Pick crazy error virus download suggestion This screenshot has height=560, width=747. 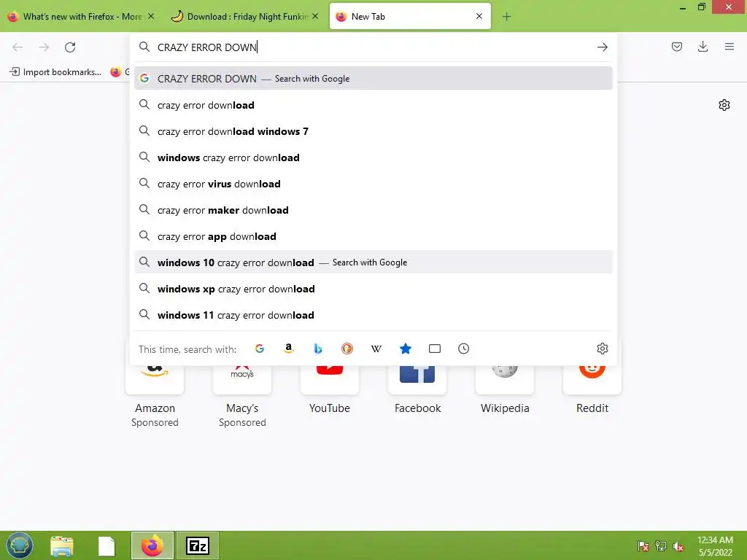[373, 184]
